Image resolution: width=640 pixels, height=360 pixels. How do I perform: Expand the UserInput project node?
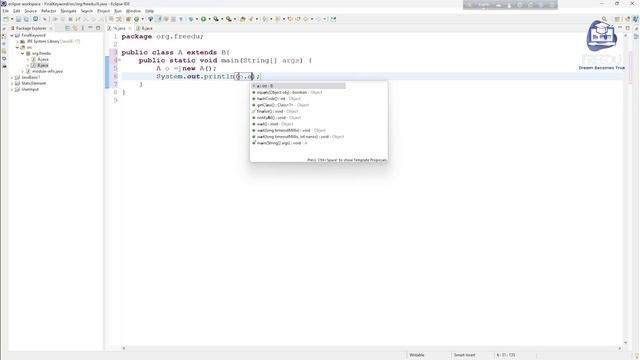click(12, 89)
